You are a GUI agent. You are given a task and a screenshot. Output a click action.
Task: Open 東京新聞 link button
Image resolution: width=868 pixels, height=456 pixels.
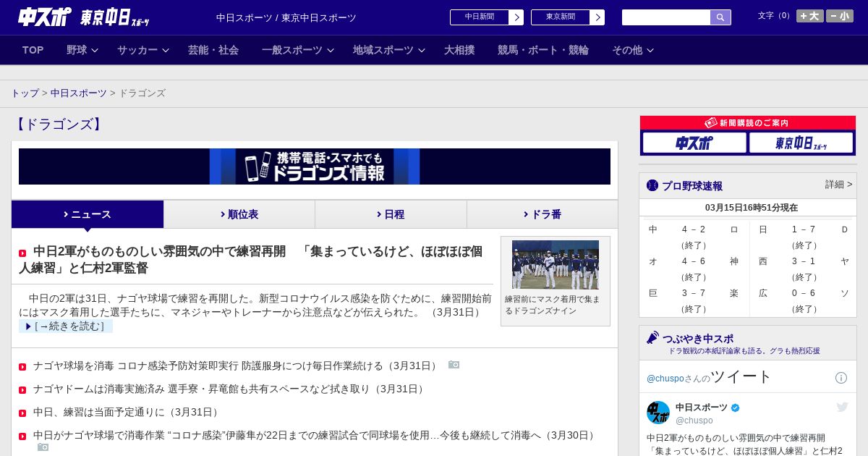pyautogui.click(x=561, y=17)
